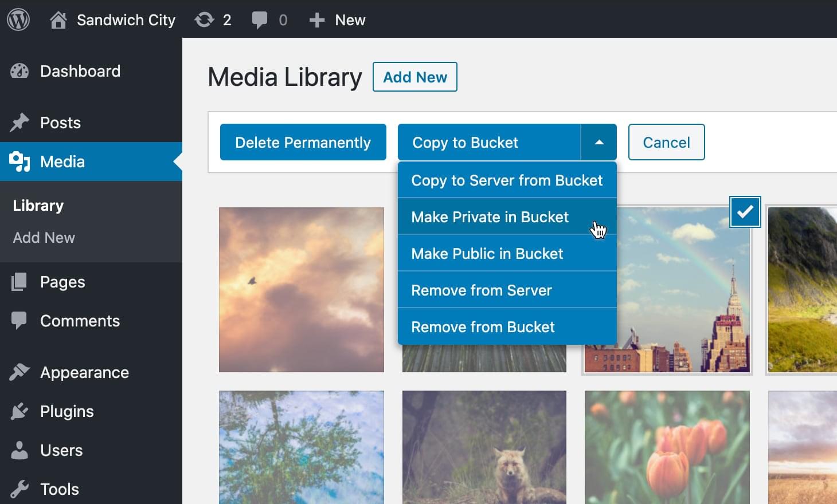Screen dimensions: 837x504
Task: Select Copy to Server from Bucket
Action: click(507, 180)
